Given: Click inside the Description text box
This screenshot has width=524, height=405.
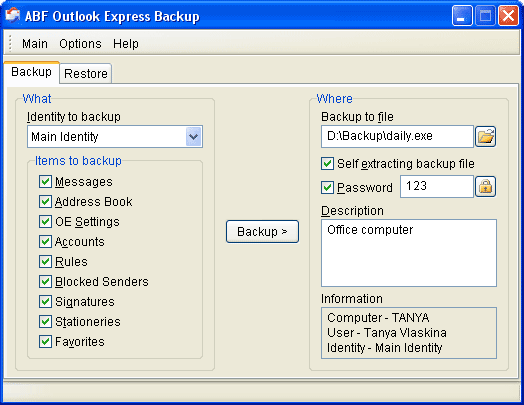Looking at the screenshot, I should tap(409, 253).
